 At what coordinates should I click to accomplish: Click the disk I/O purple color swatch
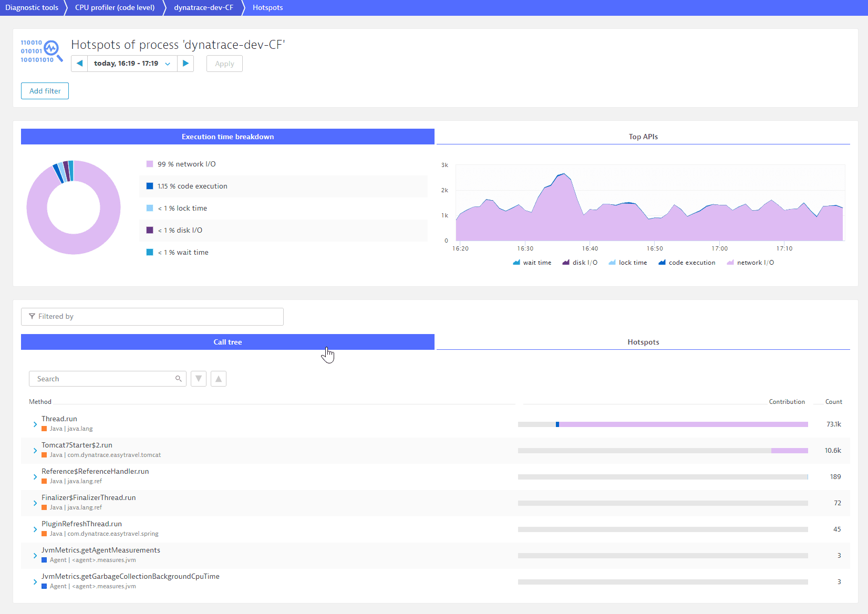coord(150,230)
